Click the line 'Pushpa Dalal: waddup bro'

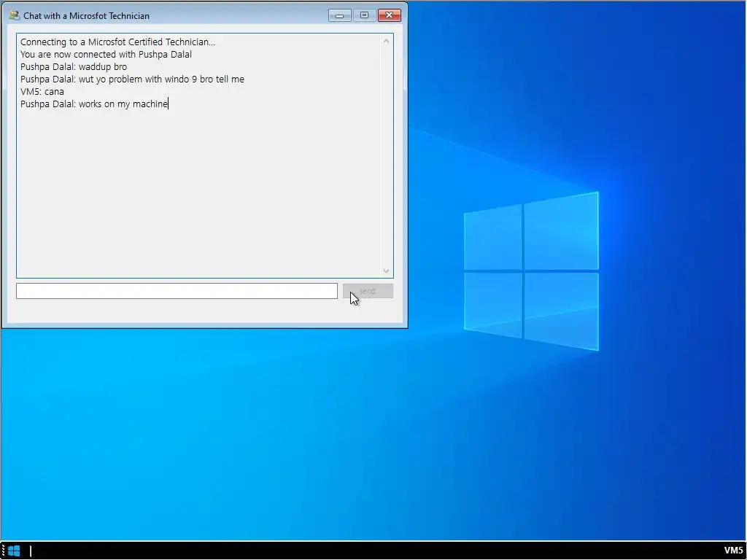coord(74,66)
